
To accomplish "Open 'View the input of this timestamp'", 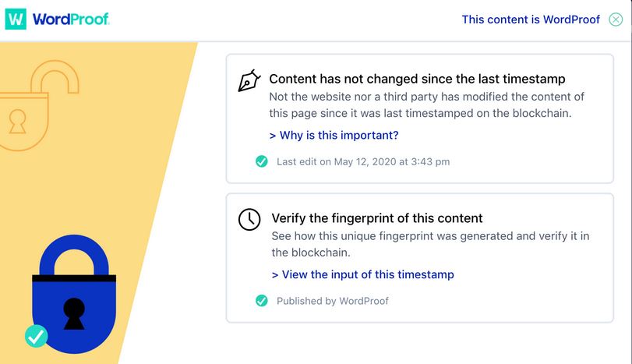I will [x=362, y=274].
